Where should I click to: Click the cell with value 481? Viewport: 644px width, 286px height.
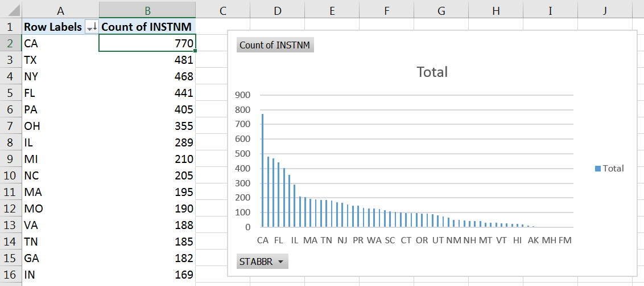[147, 60]
